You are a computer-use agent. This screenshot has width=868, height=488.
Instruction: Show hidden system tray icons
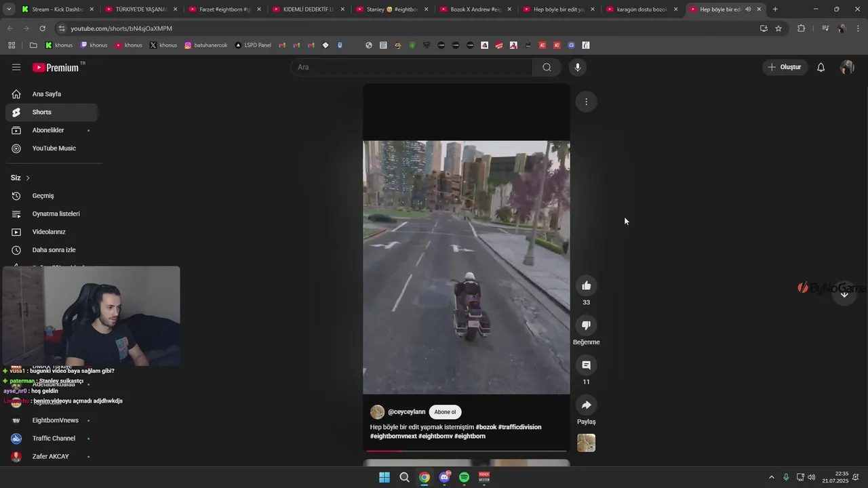pyautogui.click(x=771, y=477)
